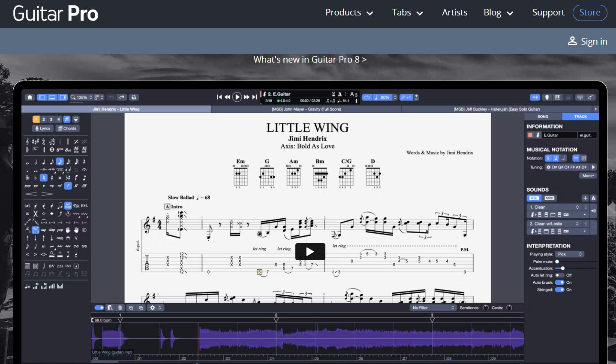
Task: Open the Playing style Pick dropdown
Action: [x=570, y=254]
